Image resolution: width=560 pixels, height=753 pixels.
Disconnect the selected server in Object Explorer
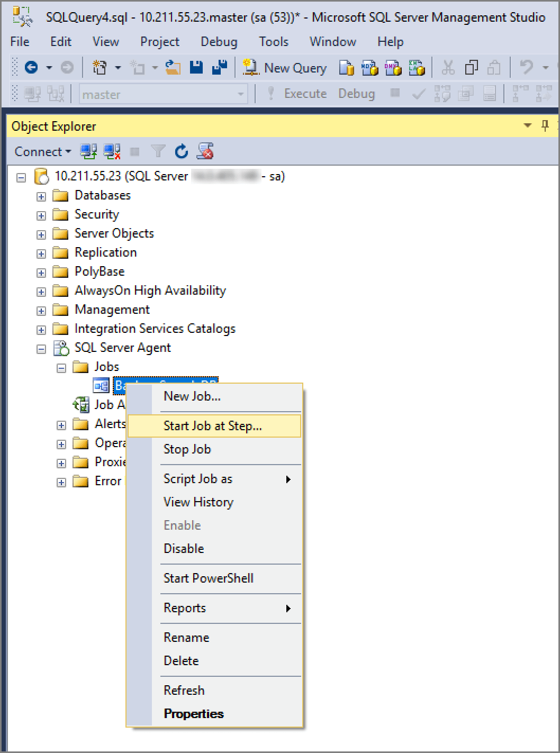point(111,151)
